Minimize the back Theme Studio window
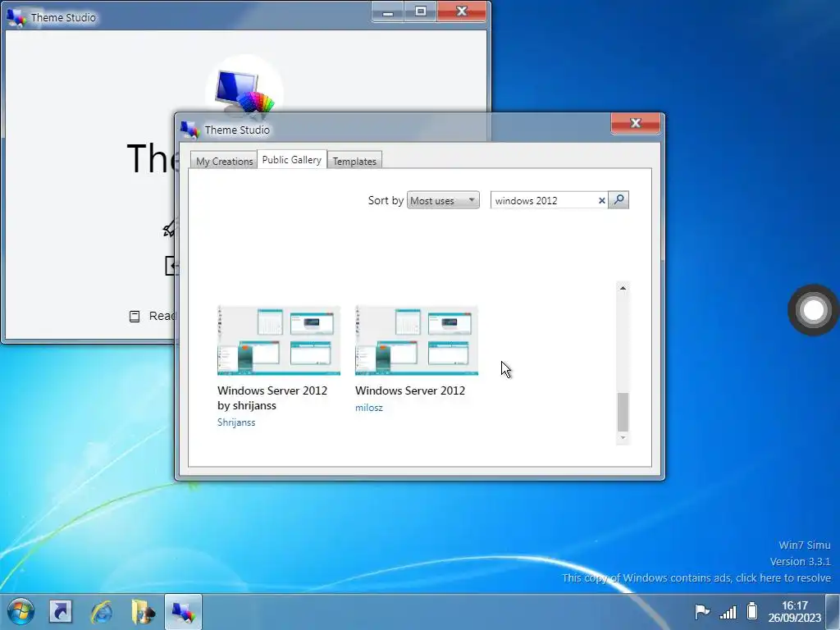The image size is (840, 630). [x=388, y=11]
